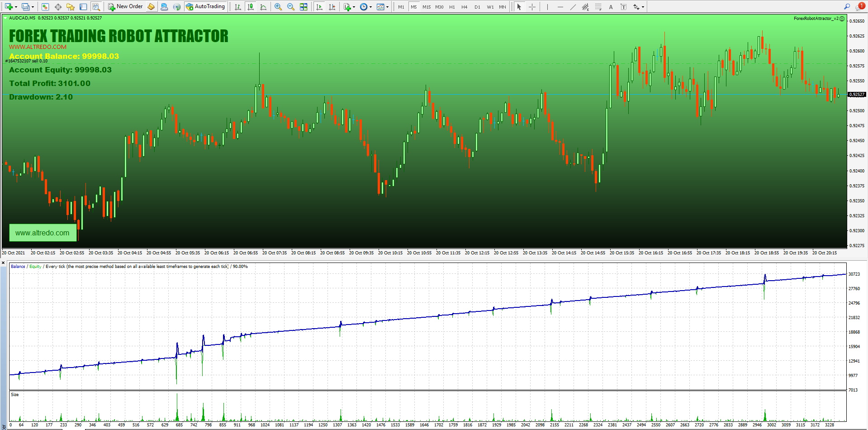Toggle the Data Window crosshair-circle icon
This screenshot has width=868, height=430.
point(58,7)
